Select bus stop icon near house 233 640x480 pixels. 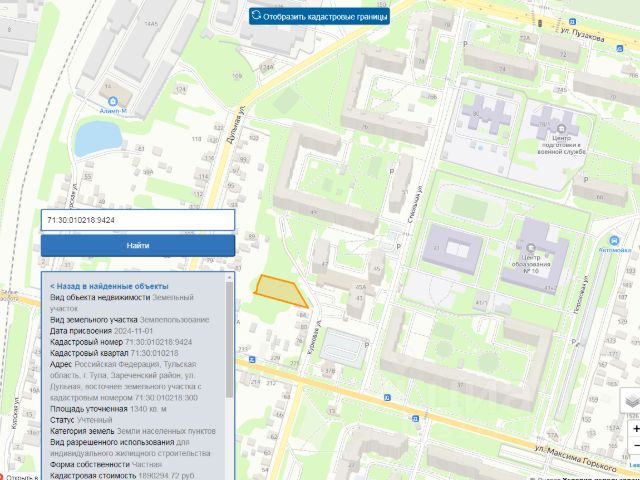(252, 360)
